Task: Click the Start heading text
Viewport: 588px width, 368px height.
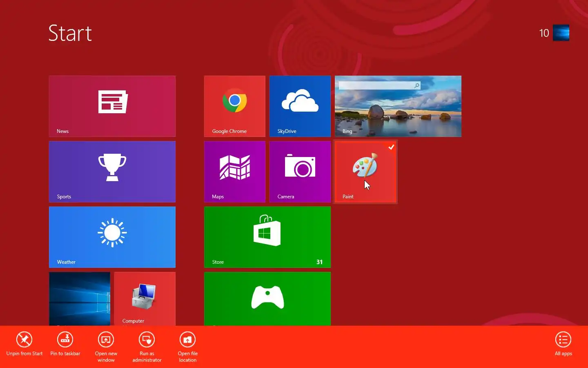Action: [x=70, y=33]
